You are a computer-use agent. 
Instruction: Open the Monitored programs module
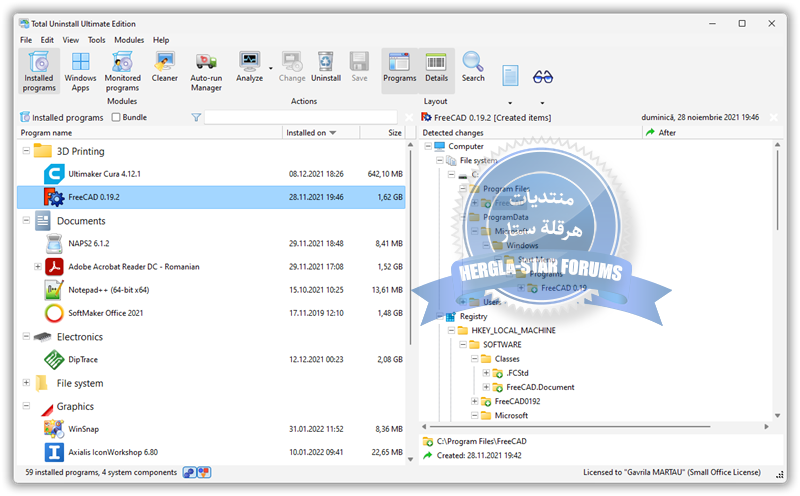(x=122, y=71)
